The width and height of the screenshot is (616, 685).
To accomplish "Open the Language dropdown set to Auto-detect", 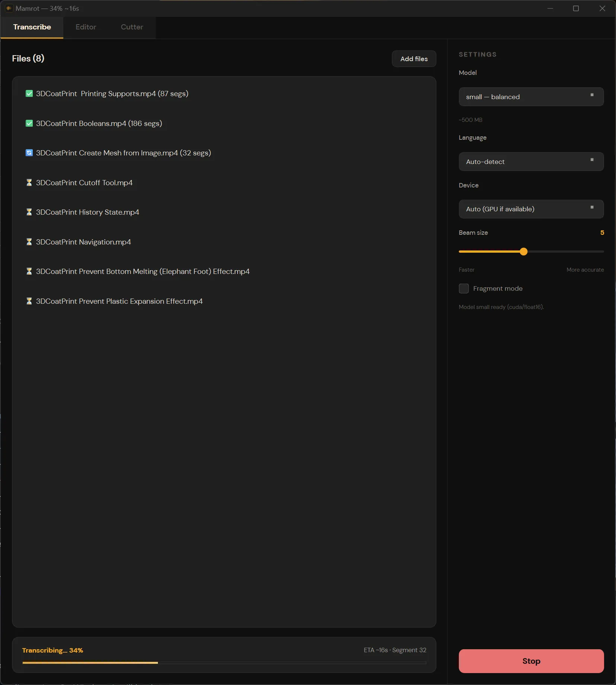I will click(x=531, y=161).
